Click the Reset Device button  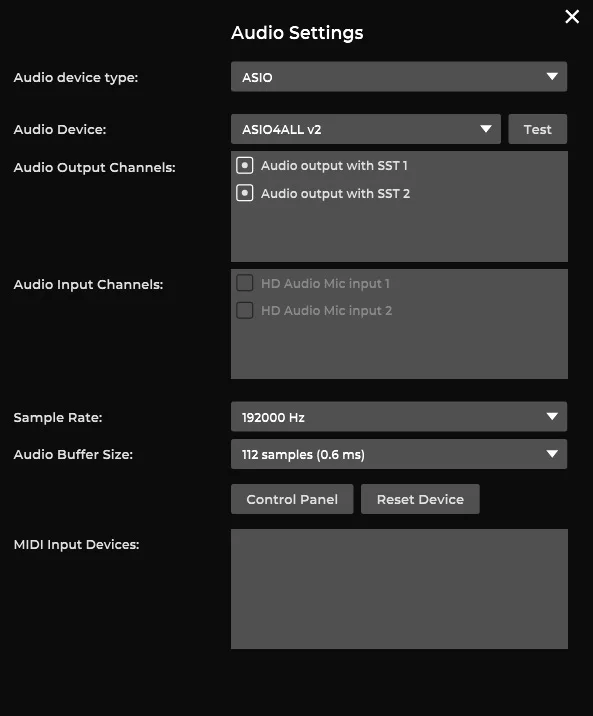click(420, 499)
